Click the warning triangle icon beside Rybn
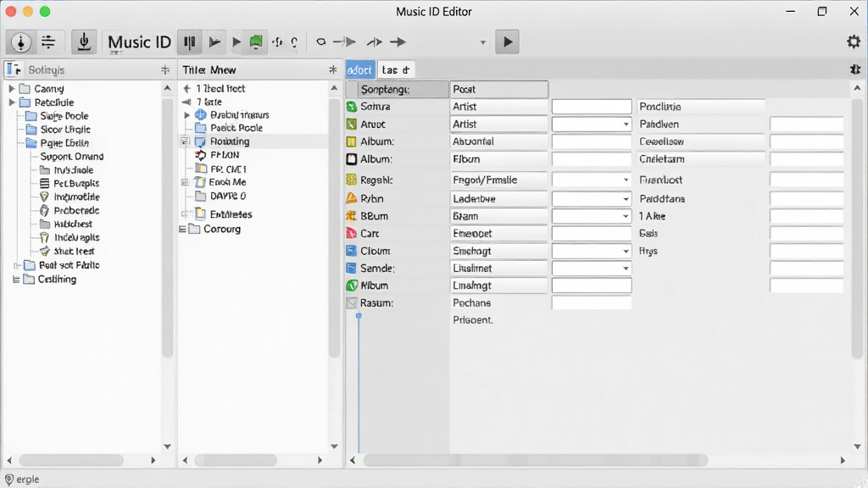Screen dimensions: 868x488 click(x=352, y=198)
